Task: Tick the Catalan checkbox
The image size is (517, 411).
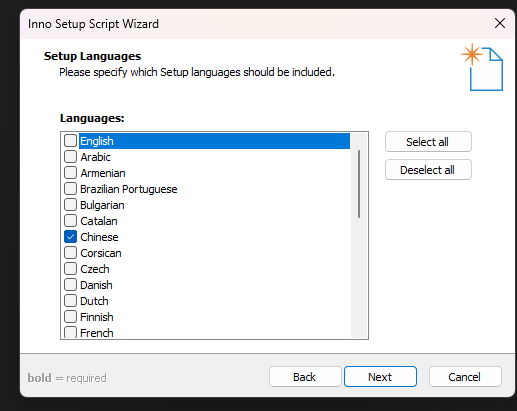Action: coord(70,221)
